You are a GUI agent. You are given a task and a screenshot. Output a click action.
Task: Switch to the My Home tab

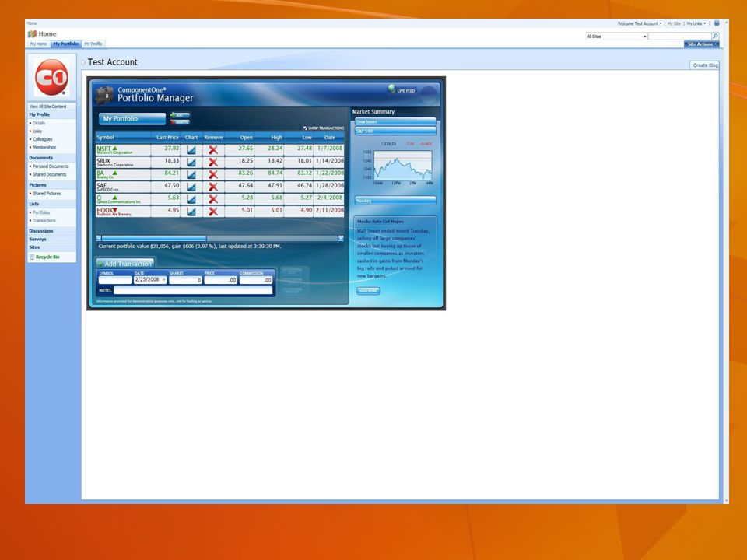[x=39, y=44]
